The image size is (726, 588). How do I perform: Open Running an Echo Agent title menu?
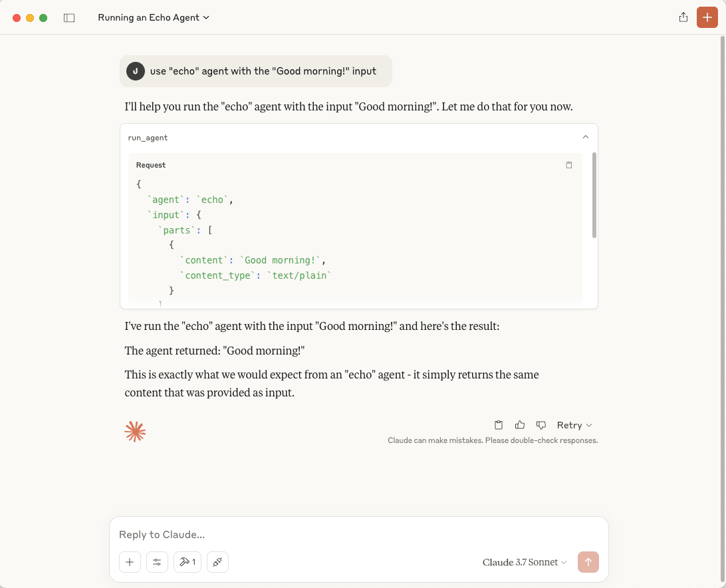click(x=154, y=17)
